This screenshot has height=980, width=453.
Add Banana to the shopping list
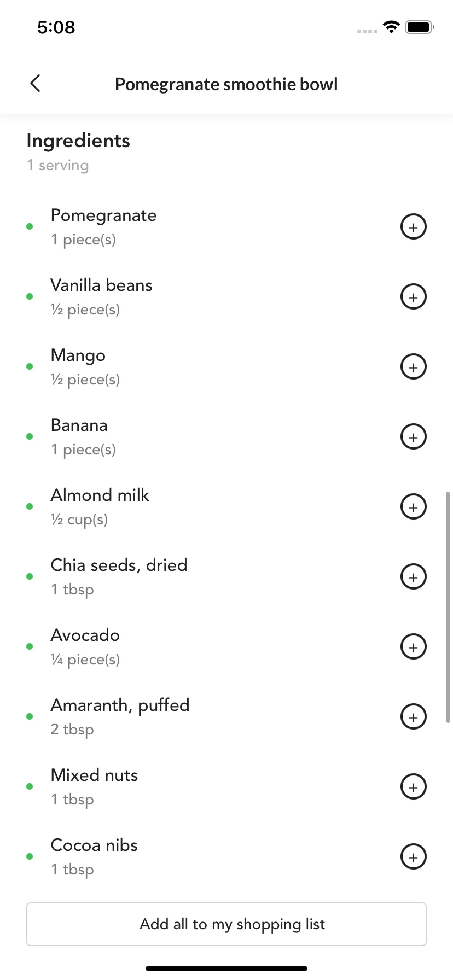414,437
